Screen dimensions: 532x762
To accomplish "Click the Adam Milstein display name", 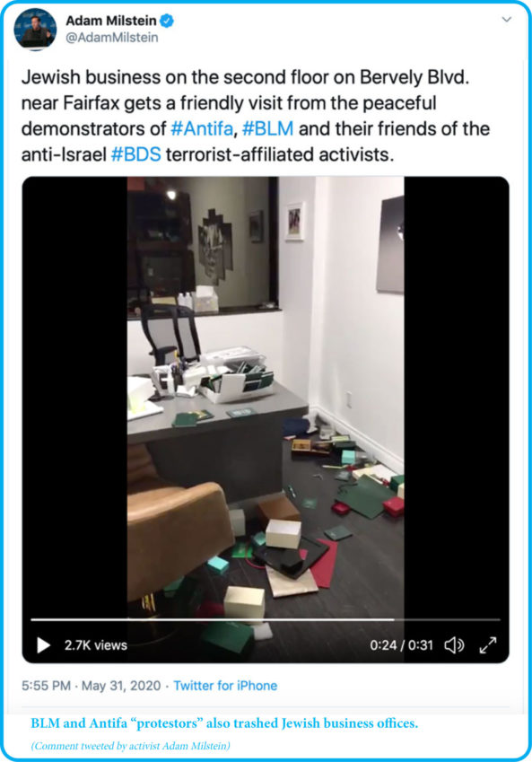I will tap(111, 21).
